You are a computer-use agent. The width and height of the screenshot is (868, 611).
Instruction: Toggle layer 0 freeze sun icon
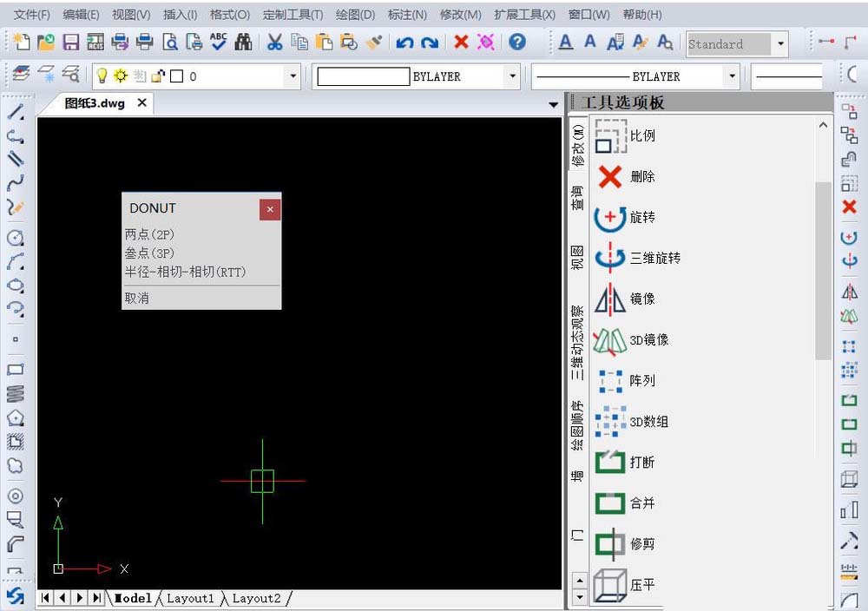120,76
